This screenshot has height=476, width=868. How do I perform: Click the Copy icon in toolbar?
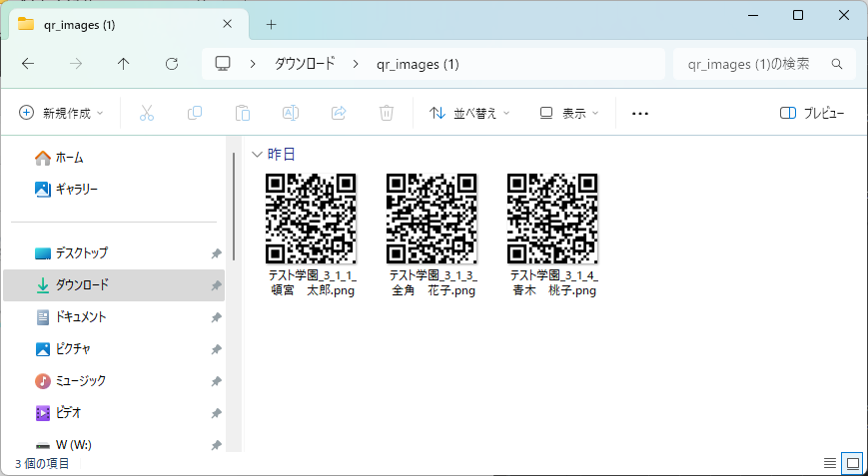[x=195, y=114]
